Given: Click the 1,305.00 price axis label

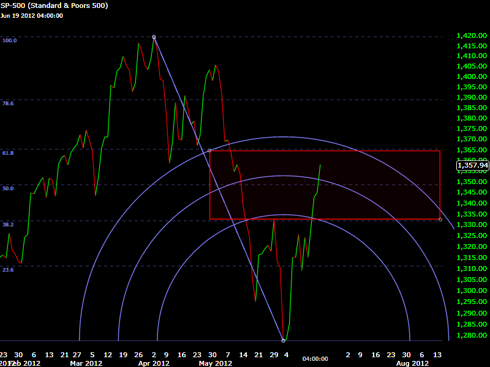Looking at the screenshot, I should (x=472, y=280).
